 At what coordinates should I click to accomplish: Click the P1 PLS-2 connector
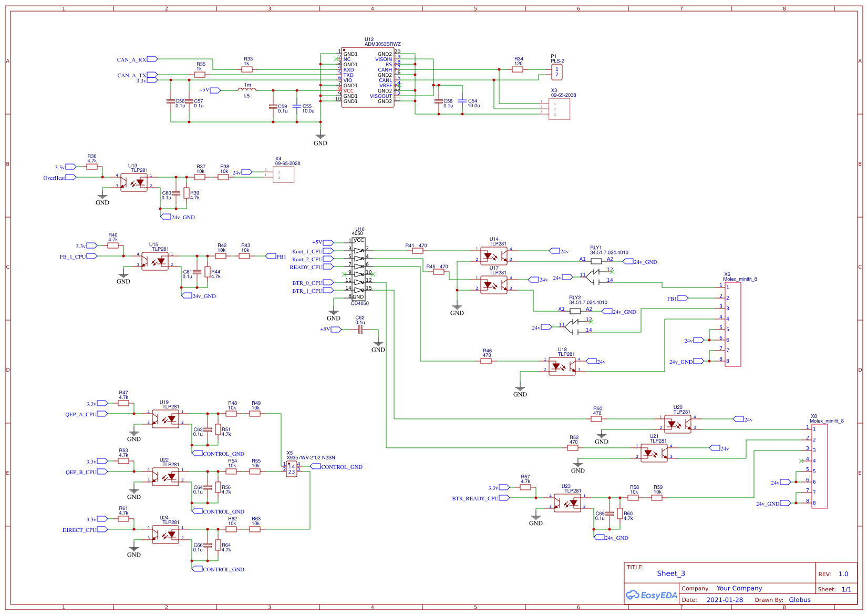click(557, 72)
